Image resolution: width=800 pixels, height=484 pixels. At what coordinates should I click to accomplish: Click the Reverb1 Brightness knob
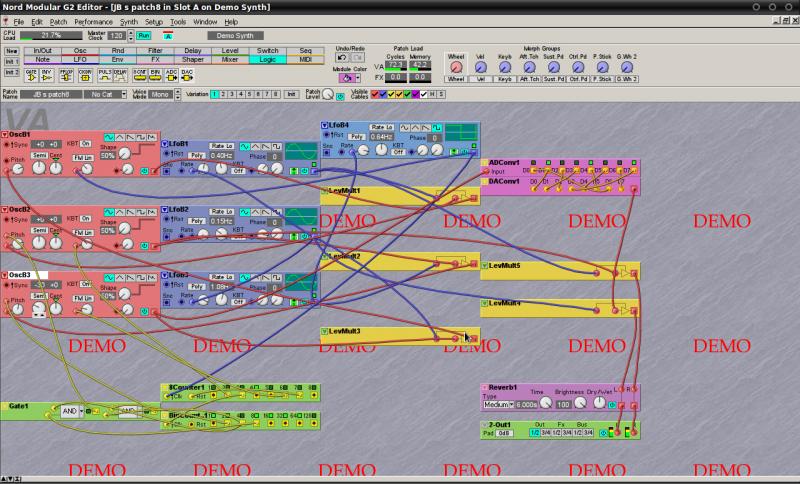[x=580, y=403]
